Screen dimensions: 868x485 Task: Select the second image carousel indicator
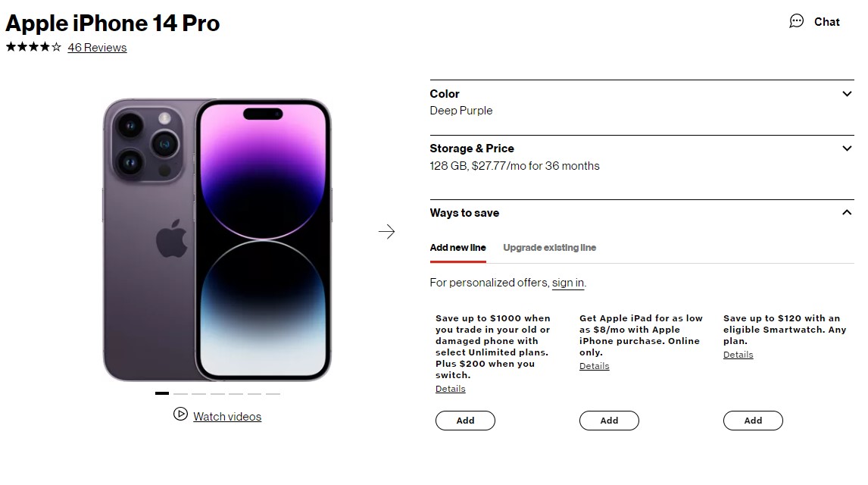click(x=180, y=393)
